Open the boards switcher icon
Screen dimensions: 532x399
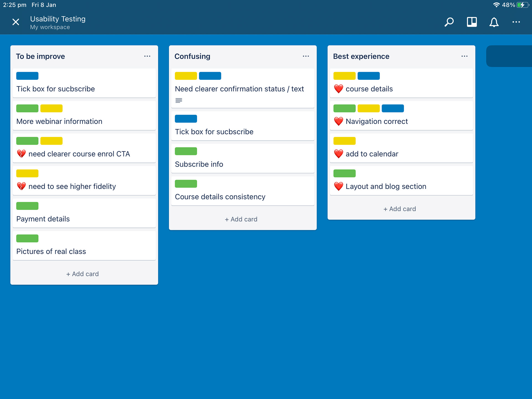(472, 22)
